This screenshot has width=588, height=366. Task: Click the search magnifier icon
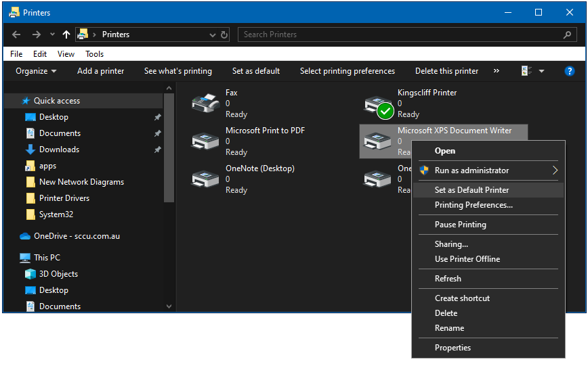coord(567,35)
